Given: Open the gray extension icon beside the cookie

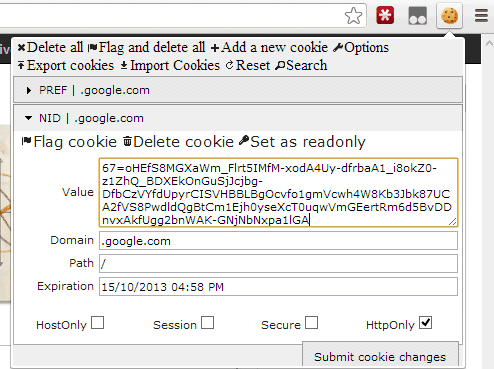Looking at the screenshot, I should [417, 16].
